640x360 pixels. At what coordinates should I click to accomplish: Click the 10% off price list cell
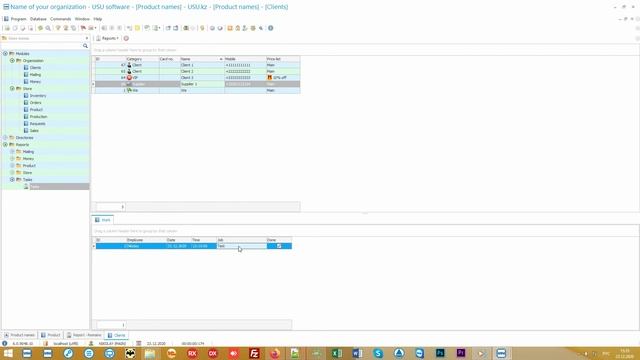283,78
